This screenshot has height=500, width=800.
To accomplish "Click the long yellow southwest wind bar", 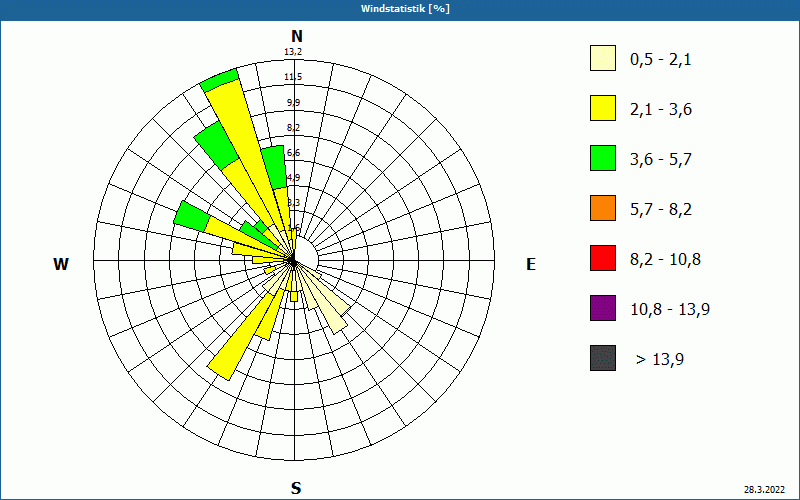I will coord(243,339).
